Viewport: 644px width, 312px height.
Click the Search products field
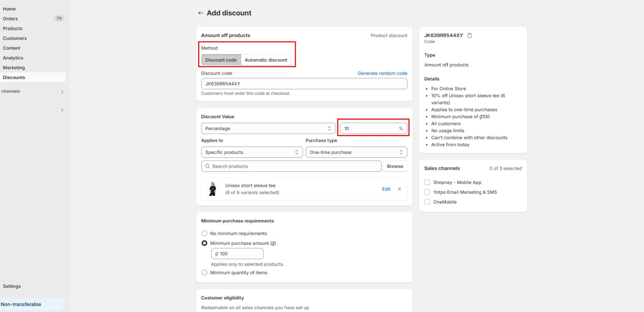(x=291, y=166)
